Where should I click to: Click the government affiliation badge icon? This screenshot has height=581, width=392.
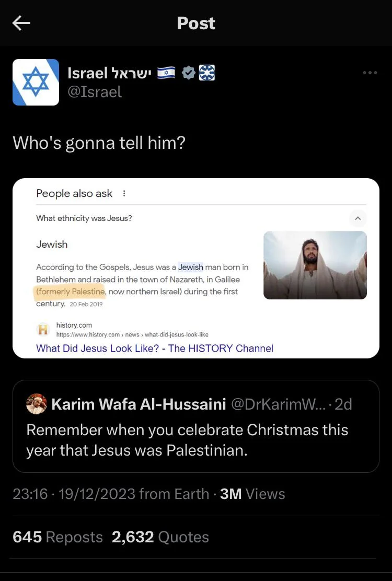[207, 73]
